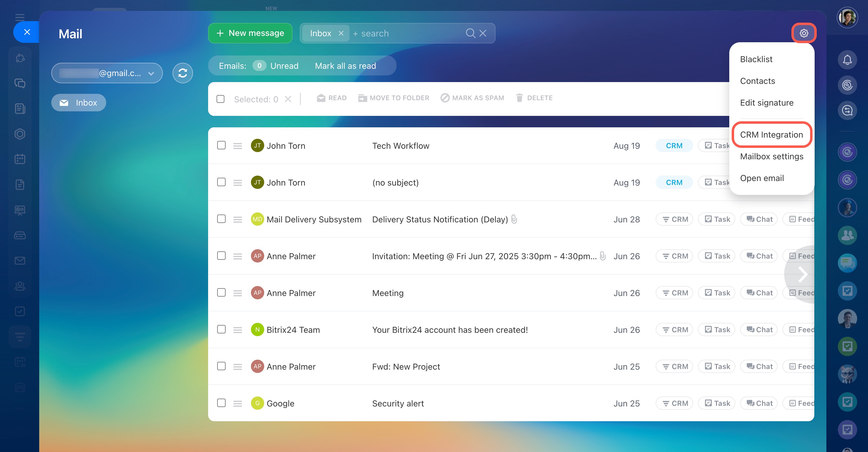Screen dimensions: 868x452
Task: Click the search magnifier icon
Action: pos(470,33)
